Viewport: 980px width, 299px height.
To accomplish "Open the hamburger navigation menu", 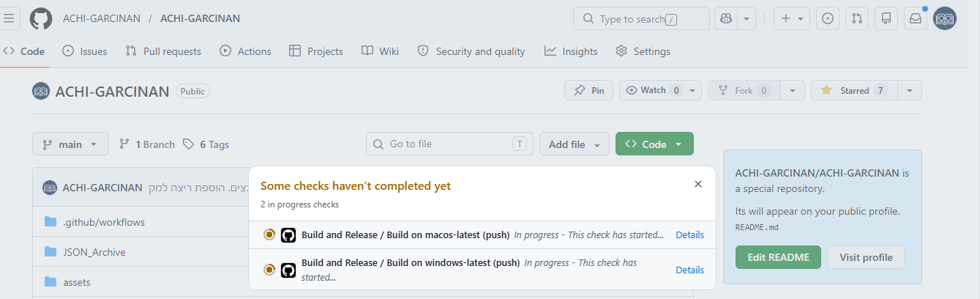I will [x=9, y=18].
